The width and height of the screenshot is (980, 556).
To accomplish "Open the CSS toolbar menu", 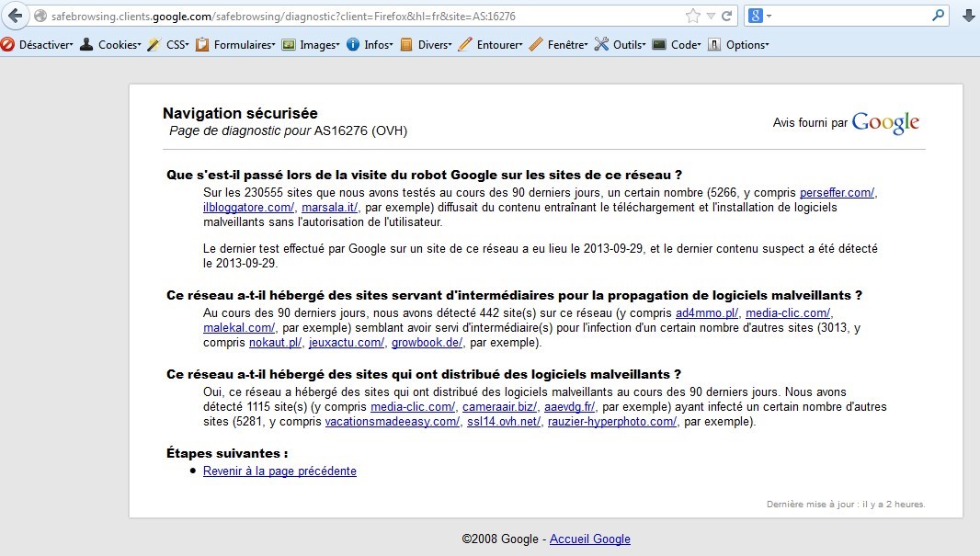I will tap(167, 44).
